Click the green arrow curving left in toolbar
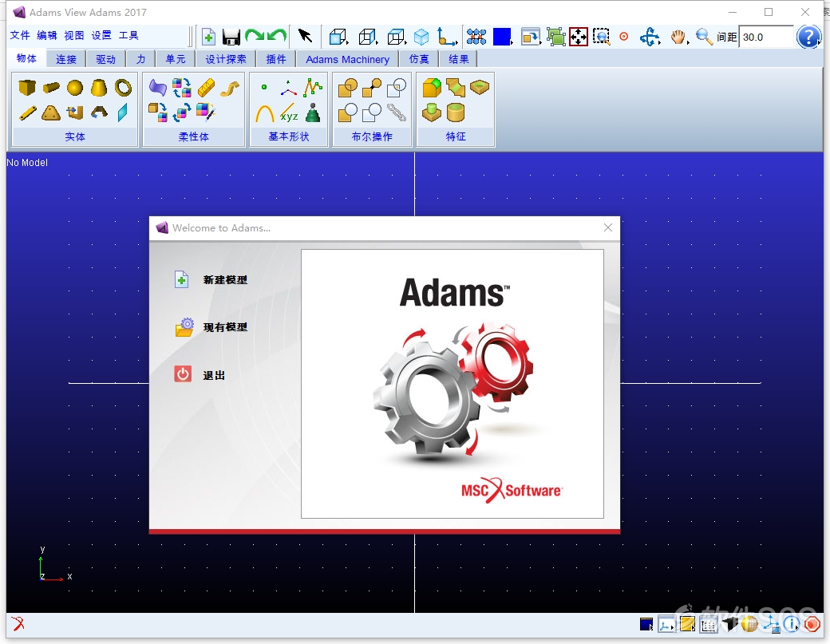This screenshot has height=644, width=830. (277, 36)
